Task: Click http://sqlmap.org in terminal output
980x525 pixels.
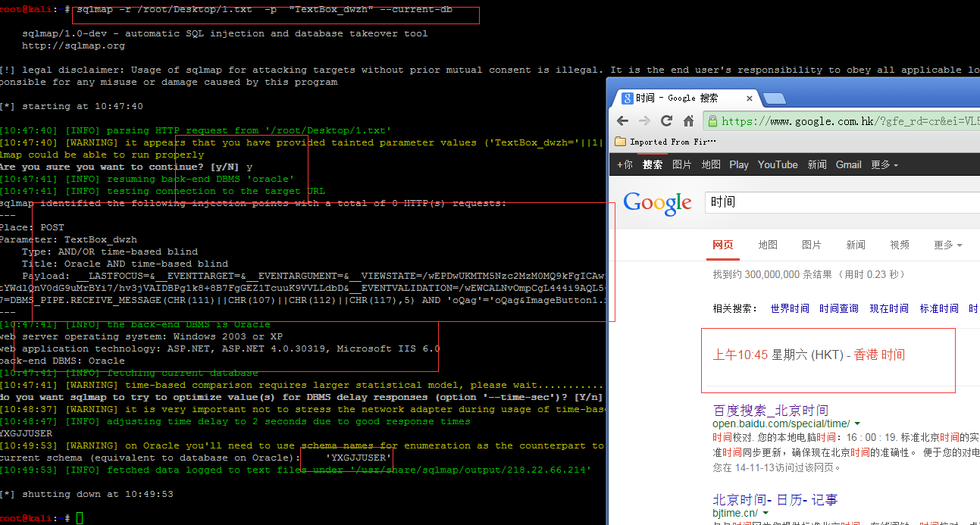Action: 74,45
